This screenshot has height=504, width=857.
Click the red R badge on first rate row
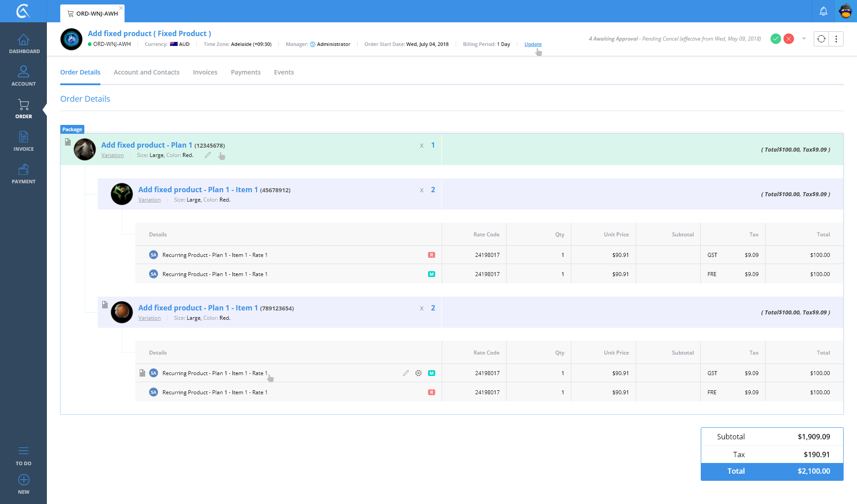431,255
